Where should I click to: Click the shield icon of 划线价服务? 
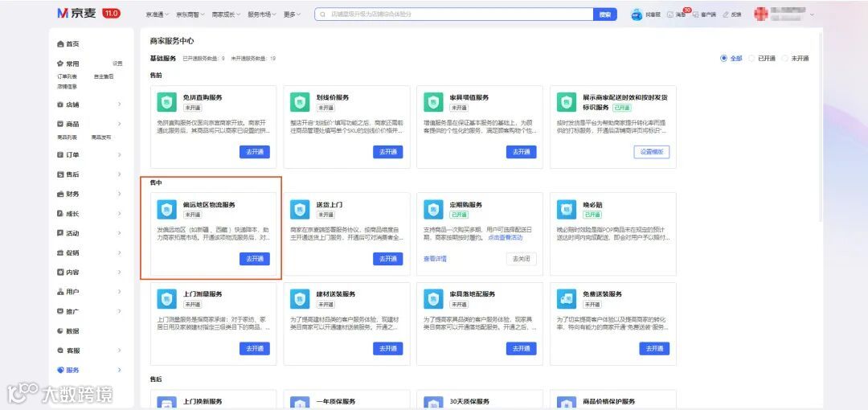300,103
